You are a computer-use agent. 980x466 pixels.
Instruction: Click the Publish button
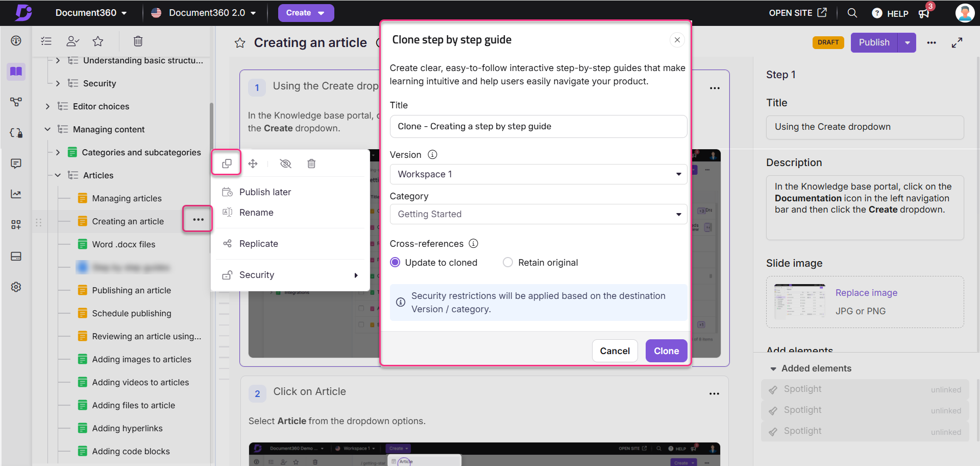[874, 42]
